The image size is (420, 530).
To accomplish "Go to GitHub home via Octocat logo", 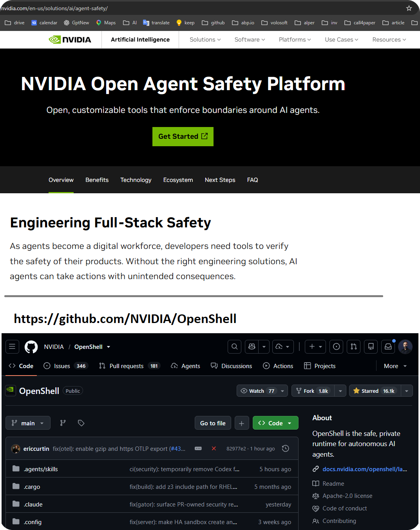I will point(31,347).
